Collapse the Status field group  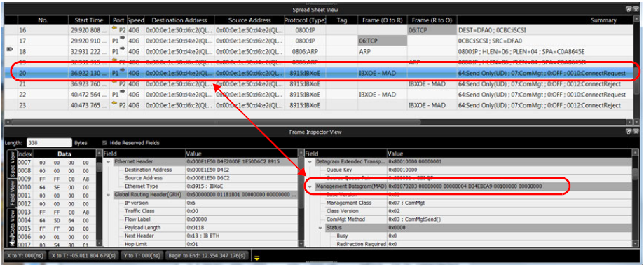[320, 228]
